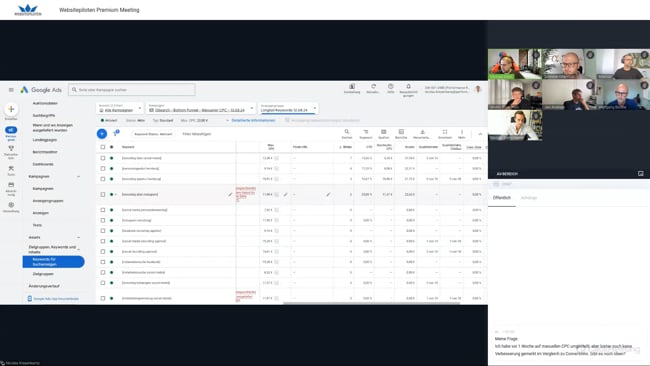Open the Berichte icon in the table toolbar

click(401, 133)
